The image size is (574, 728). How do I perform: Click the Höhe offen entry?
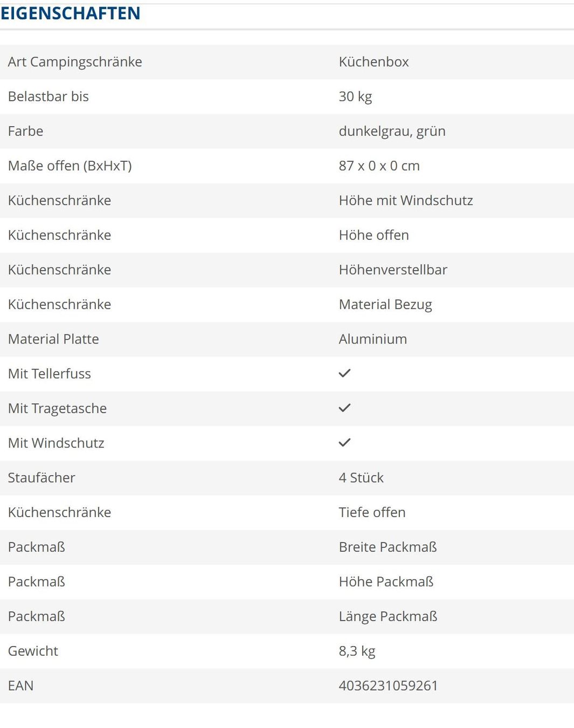pos(374,235)
